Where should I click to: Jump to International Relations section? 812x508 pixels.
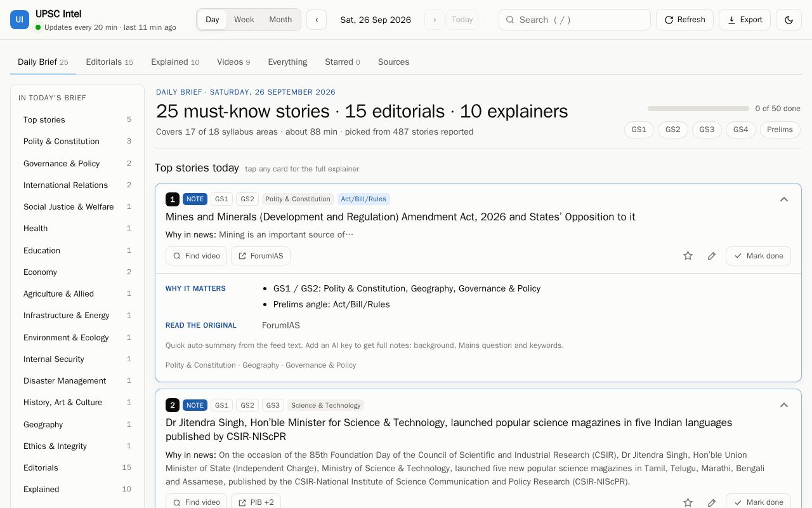click(x=77, y=185)
